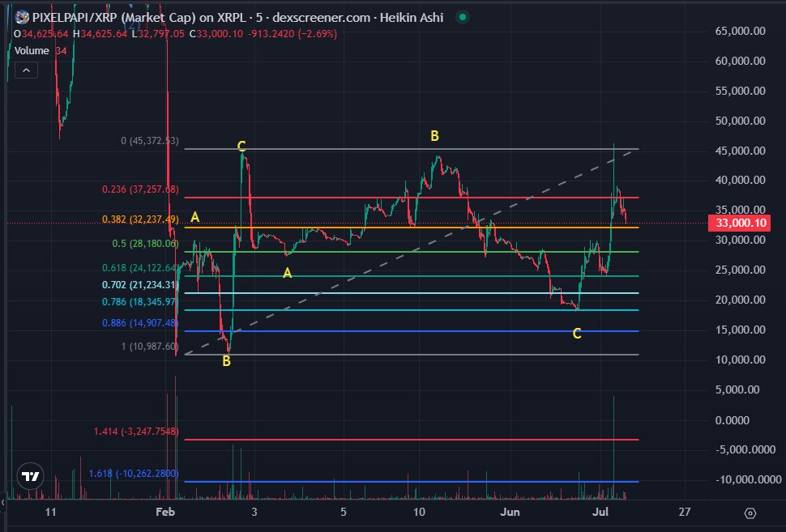Open chart settings gear icon

(x=750, y=513)
